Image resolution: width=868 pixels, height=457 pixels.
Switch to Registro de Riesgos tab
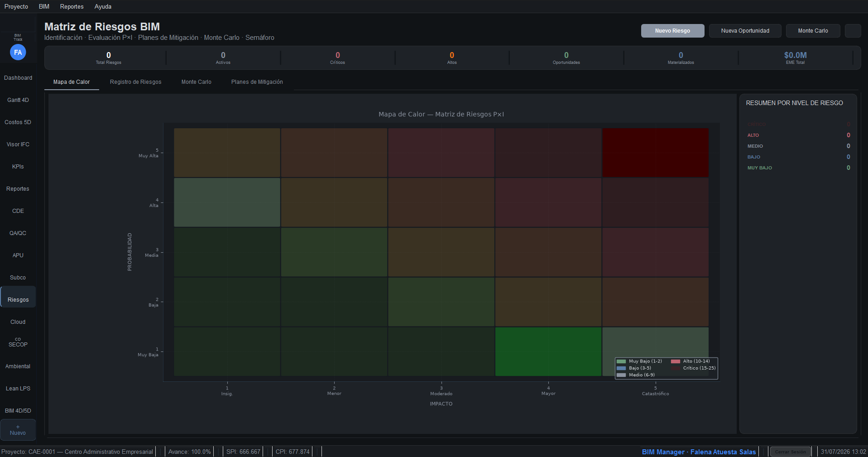tap(136, 82)
